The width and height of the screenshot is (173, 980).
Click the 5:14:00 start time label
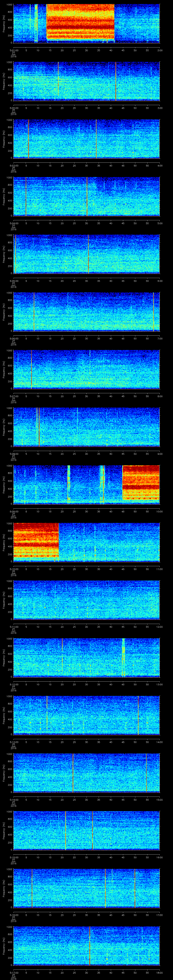14,799
